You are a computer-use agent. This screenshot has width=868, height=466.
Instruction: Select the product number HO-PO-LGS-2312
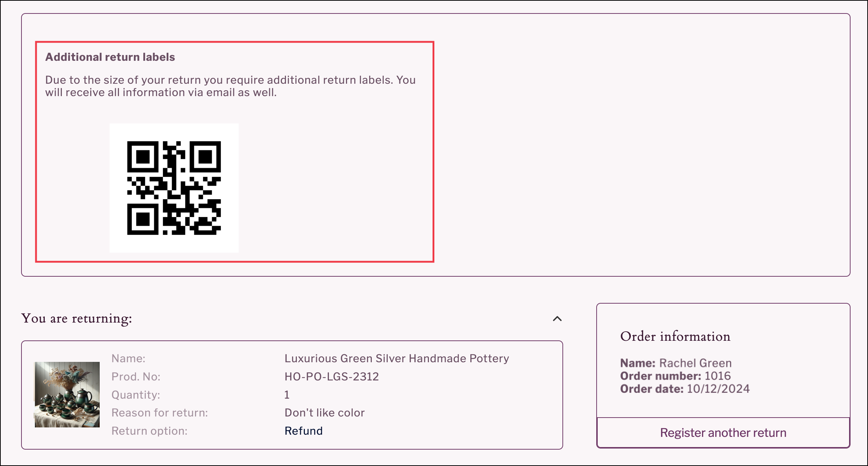pyautogui.click(x=331, y=376)
